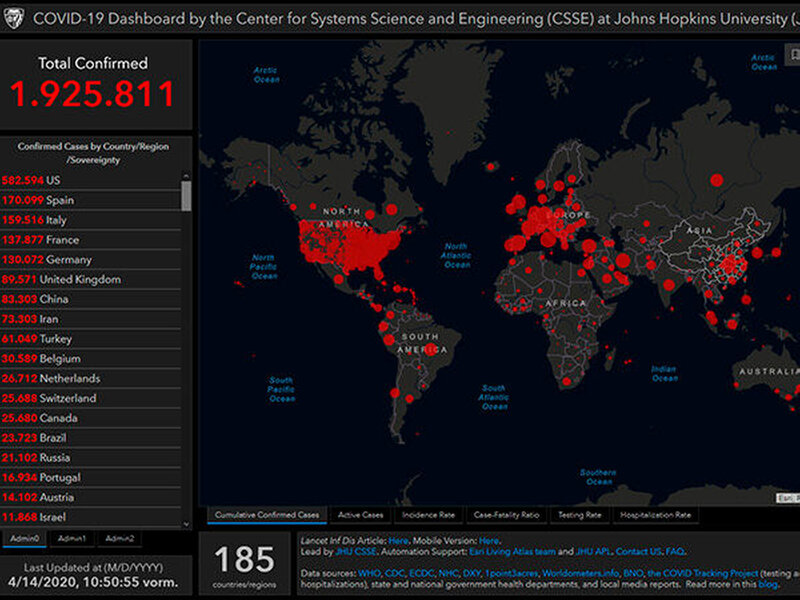The height and width of the screenshot is (600, 800).
Task: Open the COVID Tracking Project link
Action: click(703, 573)
